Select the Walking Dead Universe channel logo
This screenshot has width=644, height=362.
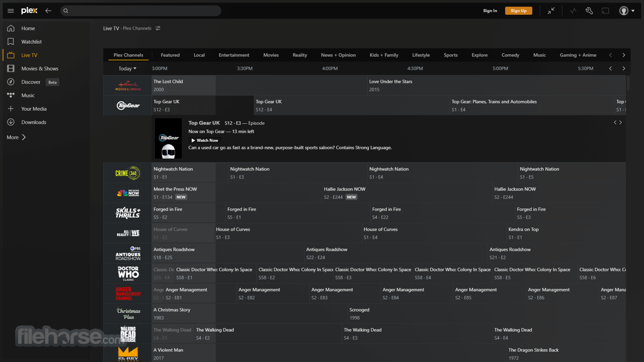(128, 334)
